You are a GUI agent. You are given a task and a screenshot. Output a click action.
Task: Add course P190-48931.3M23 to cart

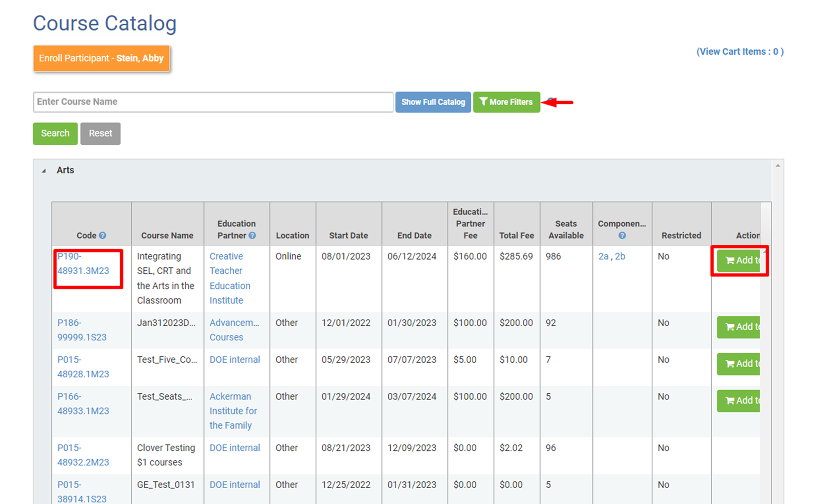point(739,260)
